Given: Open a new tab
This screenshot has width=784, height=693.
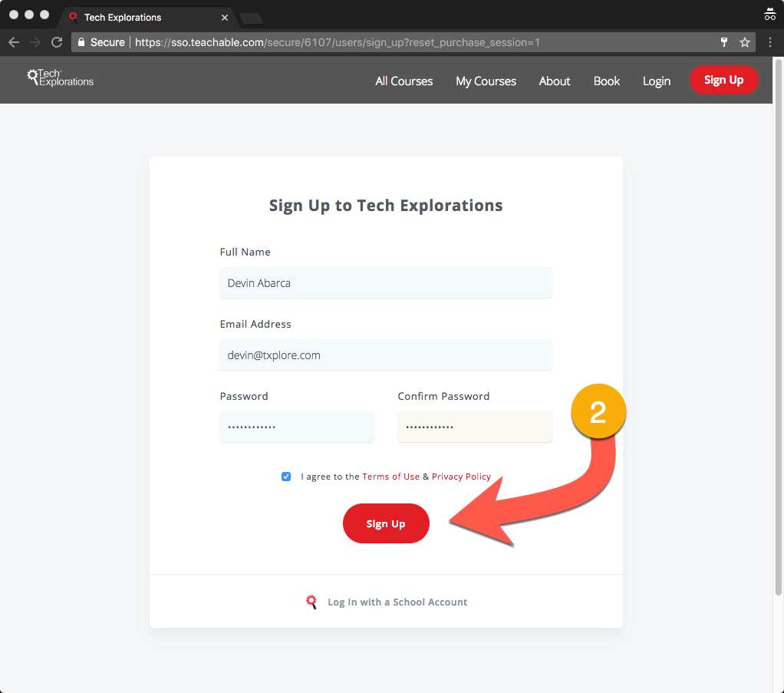Looking at the screenshot, I should [251, 18].
